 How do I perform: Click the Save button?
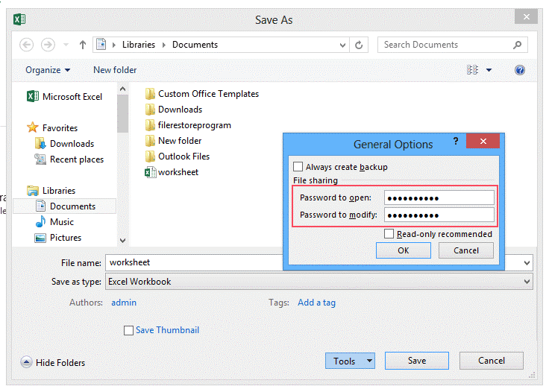pyautogui.click(x=417, y=361)
